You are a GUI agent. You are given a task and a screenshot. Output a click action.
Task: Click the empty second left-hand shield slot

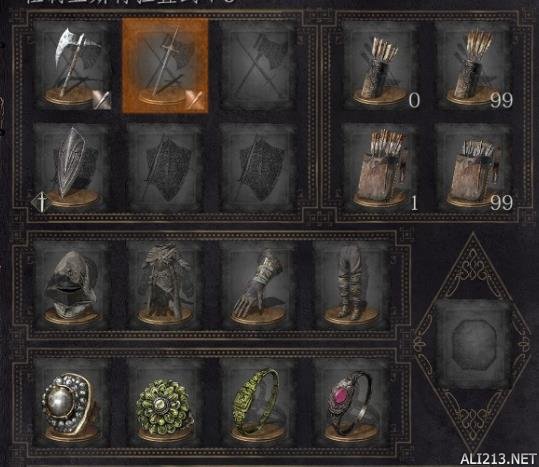click(165, 167)
